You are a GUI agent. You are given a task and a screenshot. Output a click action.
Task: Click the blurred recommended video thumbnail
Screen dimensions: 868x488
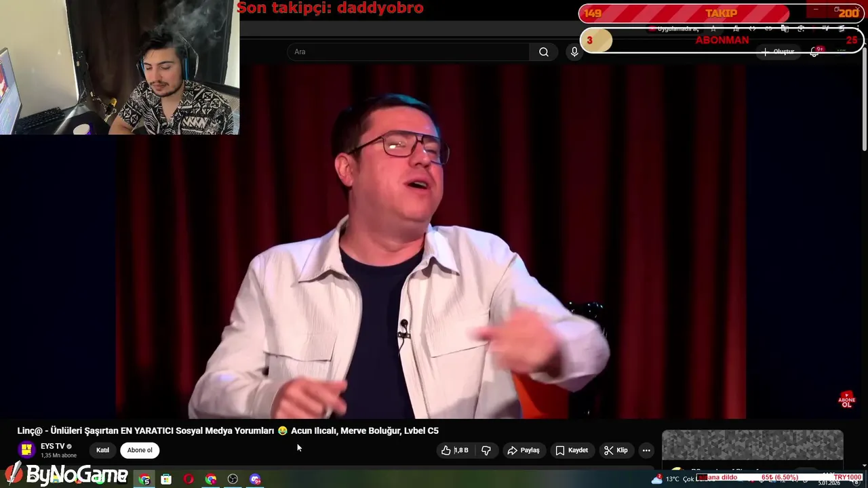pos(753,445)
